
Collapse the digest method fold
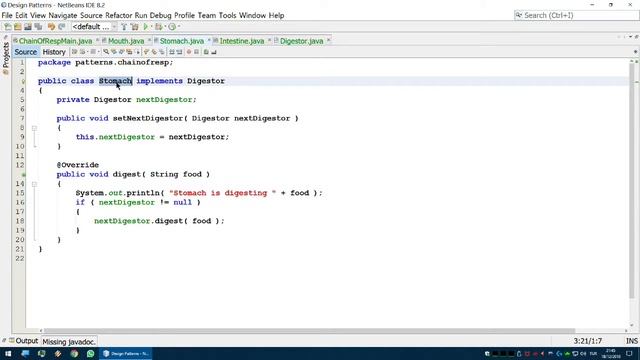click(34, 184)
